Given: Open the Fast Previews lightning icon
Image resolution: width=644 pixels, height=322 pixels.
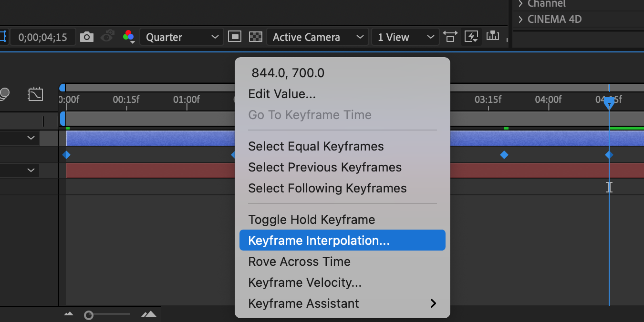Looking at the screenshot, I should pos(471,37).
